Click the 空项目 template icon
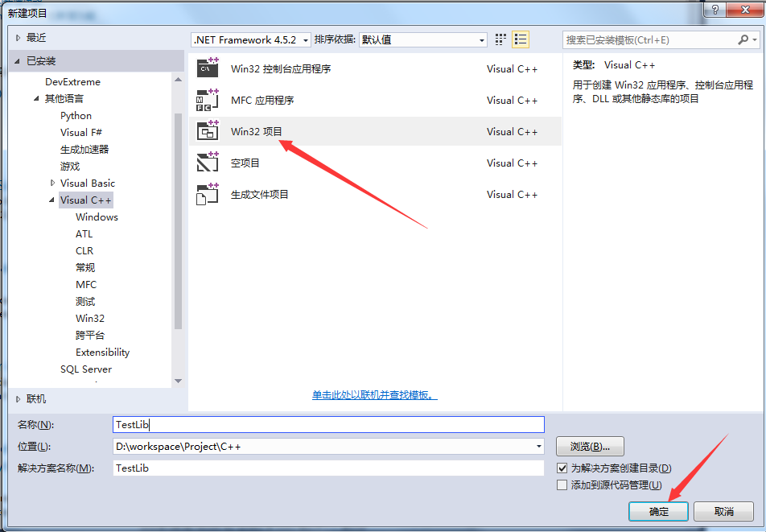Image resolution: width=766 pixels, height=532 pixels. (207, 163)
